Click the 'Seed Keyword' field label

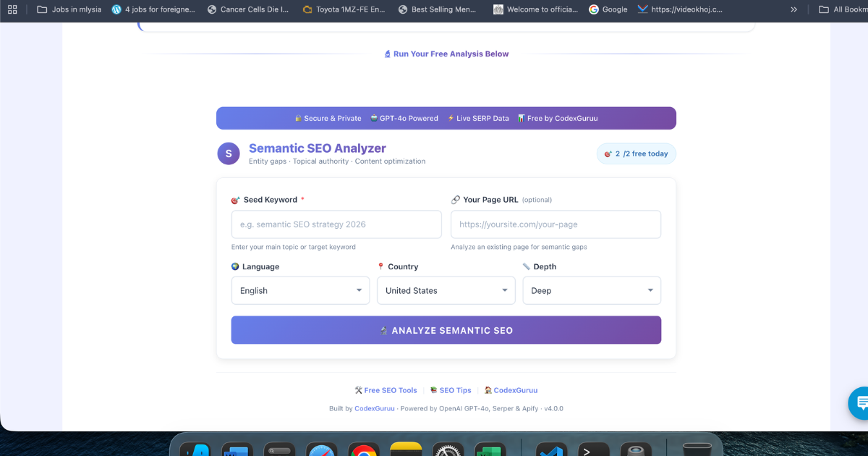(271, 200)
